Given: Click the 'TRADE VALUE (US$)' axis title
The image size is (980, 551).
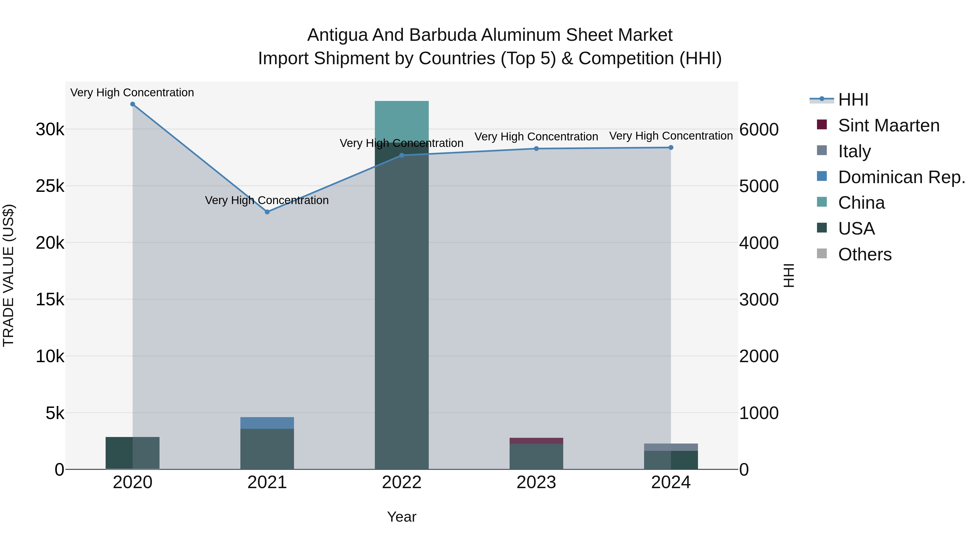Looking at the screenshot, I should [8, 275].
